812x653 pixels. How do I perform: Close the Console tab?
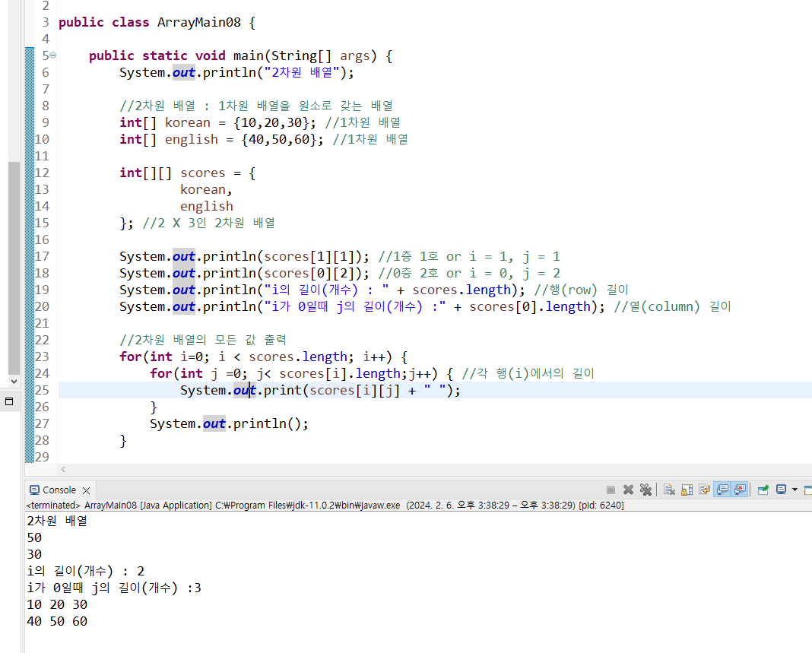tap(87, 490)
